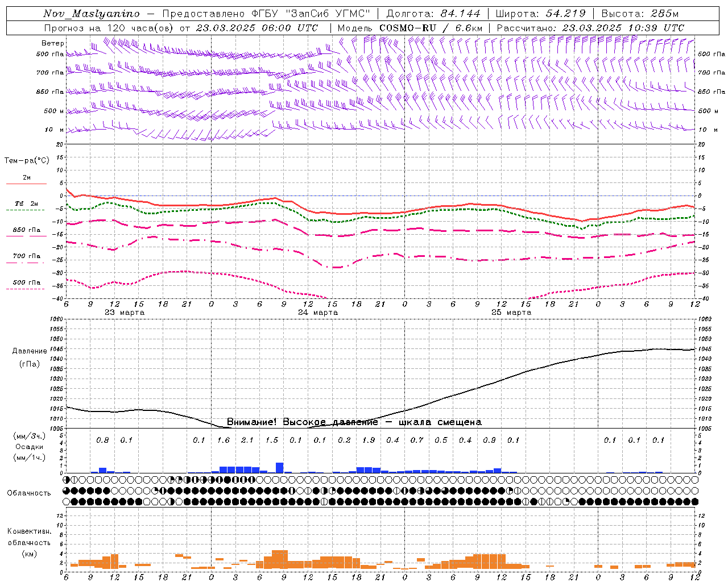Image resolution: width=728 pixels, height=582 pixels.
Task: Select the Модель COSMO-RU / 6.6км label
Action: [x=410, y=27]
